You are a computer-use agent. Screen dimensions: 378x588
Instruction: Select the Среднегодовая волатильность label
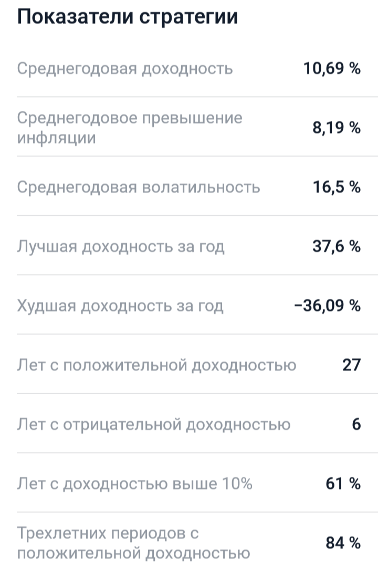[139, 187]
